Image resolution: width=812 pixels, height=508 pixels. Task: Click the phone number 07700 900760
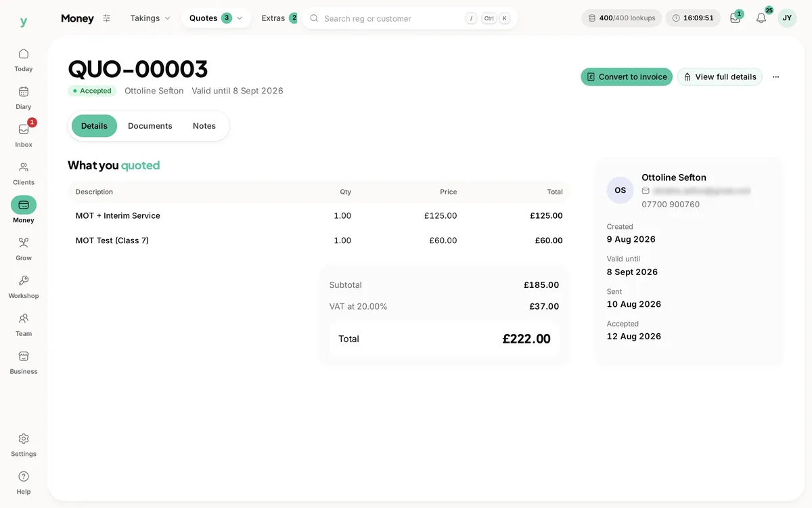671,205
